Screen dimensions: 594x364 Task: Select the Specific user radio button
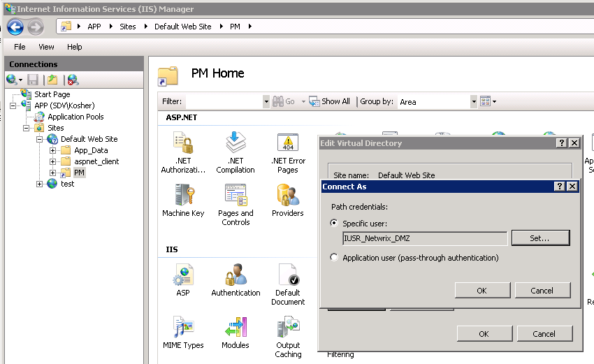coord(335,224)
